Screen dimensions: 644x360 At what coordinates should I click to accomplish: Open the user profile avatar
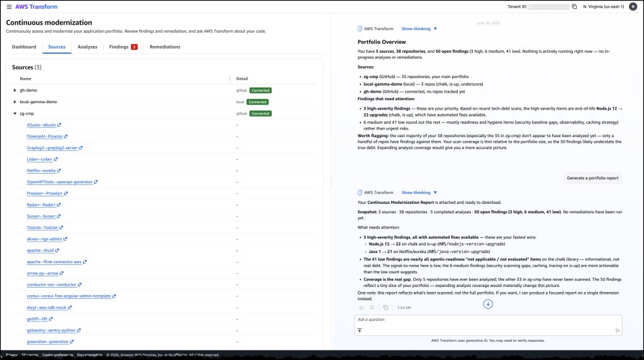(x=633, y=6)
